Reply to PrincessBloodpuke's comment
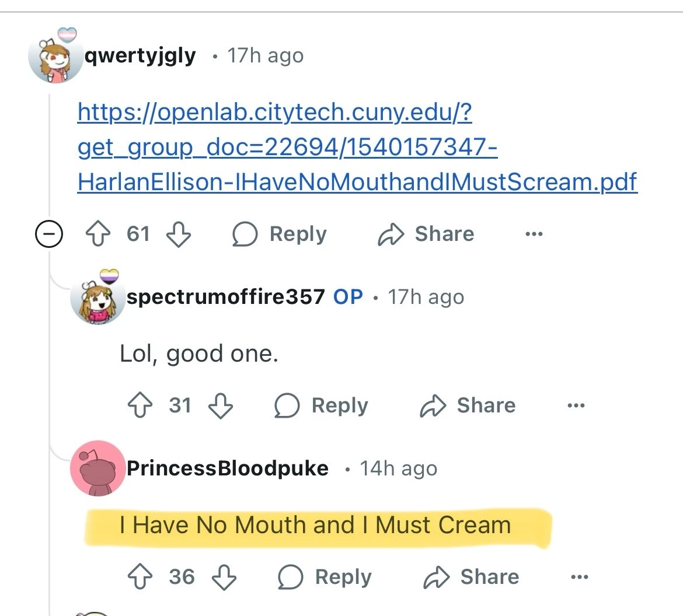 (x=325, y=577)
